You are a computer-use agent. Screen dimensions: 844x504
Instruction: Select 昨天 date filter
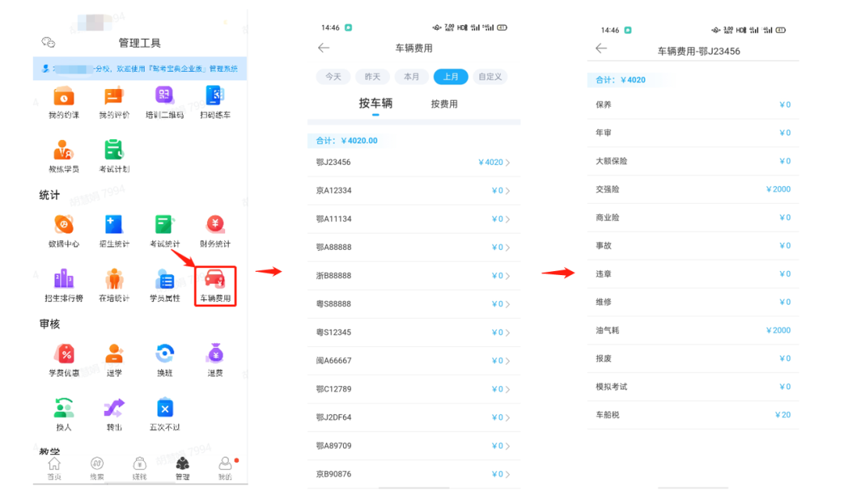point(373,77)
